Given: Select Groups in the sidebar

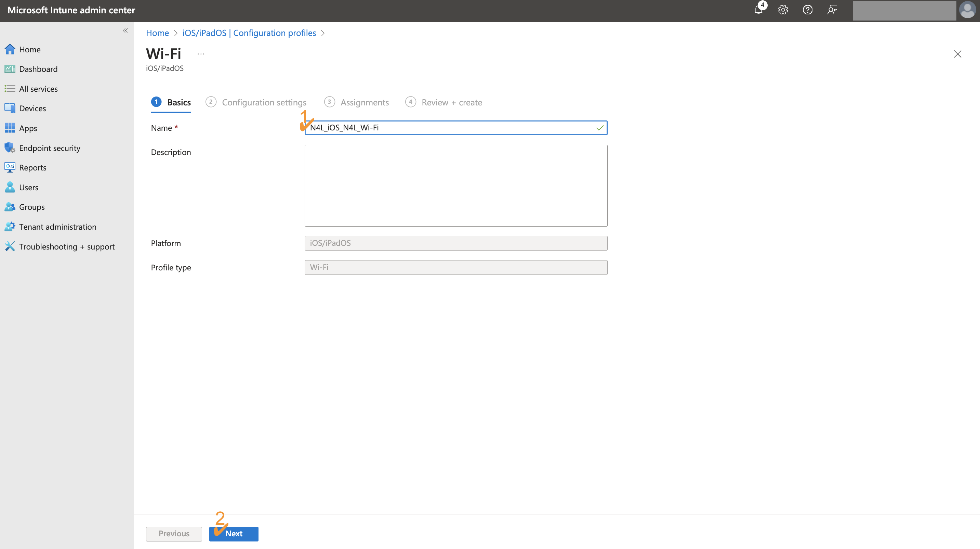Looking at the screenshot, I should 31,207.
